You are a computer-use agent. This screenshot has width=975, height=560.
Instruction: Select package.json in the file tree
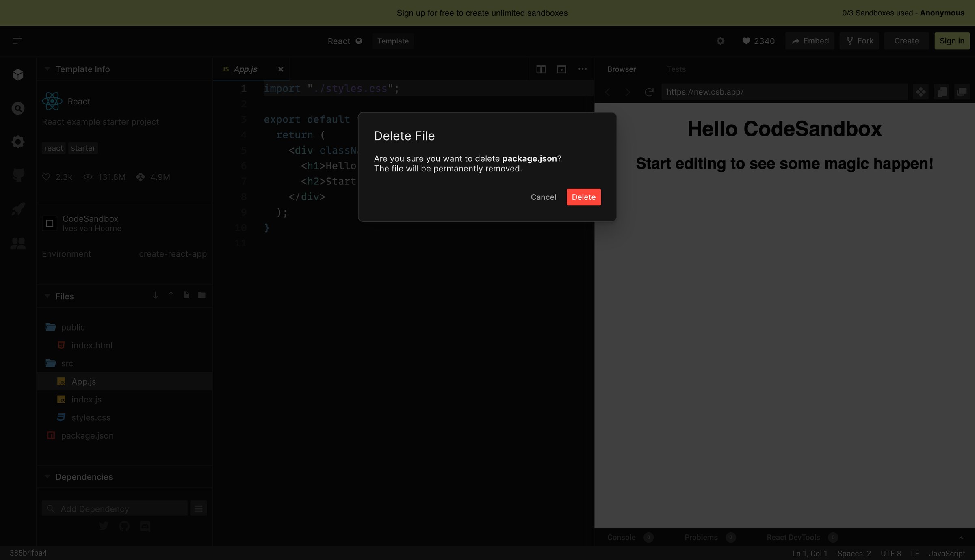coord(124,435)
